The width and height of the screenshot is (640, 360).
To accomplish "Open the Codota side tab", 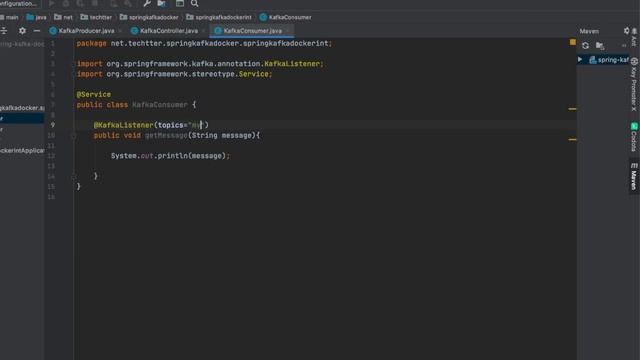I will [634, 137].
